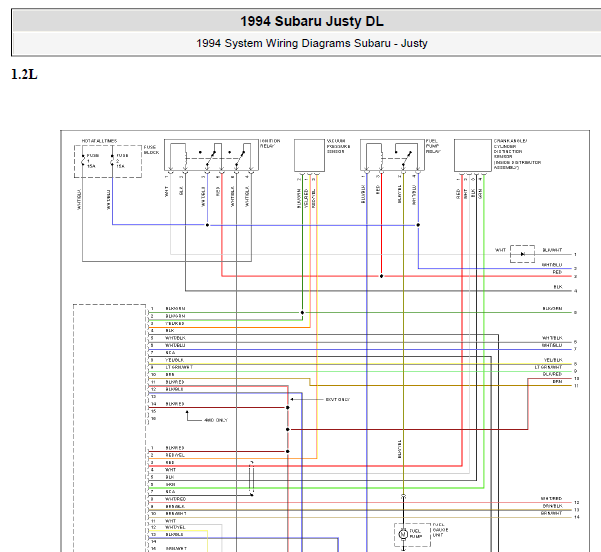Viewport: 601px width, 552px height.
Task: Click the fuel pump relay box symbol
Action: point(392,155)
